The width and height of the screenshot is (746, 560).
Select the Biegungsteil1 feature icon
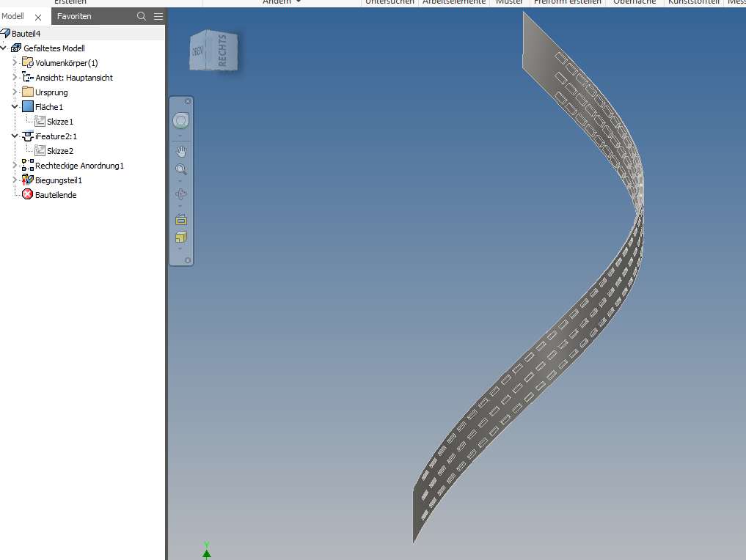click(26, 180)
